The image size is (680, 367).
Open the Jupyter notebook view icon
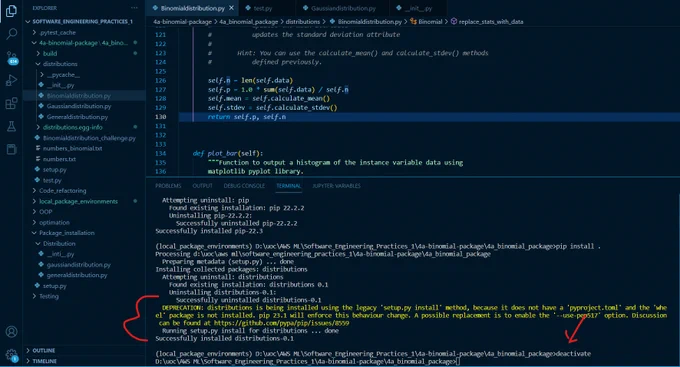[x=11, y=149]
